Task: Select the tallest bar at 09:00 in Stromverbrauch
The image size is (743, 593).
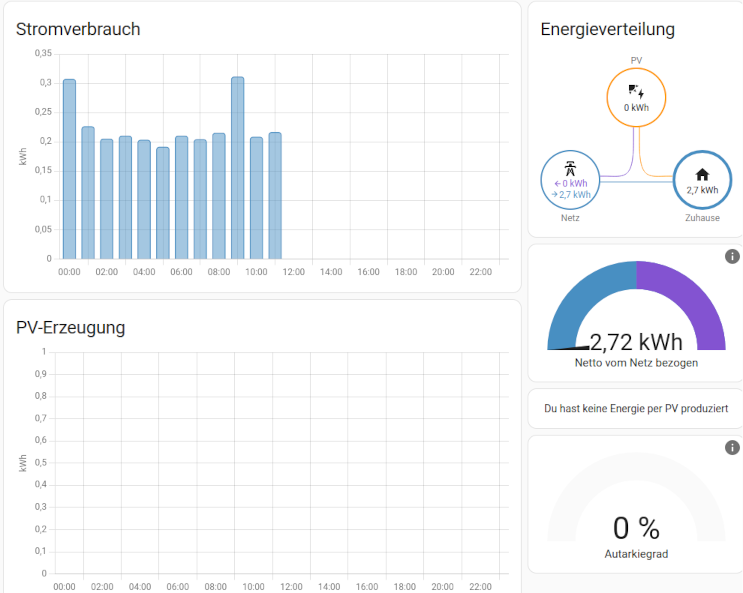Action: pos(237,168)
